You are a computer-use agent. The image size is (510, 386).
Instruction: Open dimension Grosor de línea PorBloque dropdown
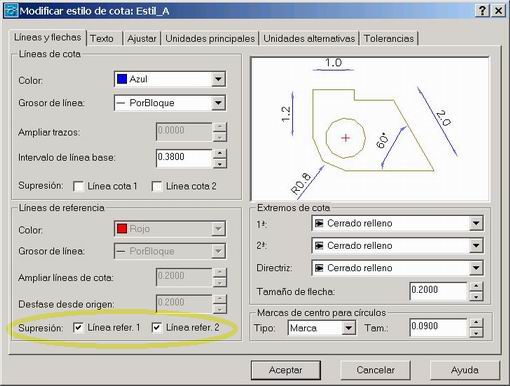click(170, 103)
